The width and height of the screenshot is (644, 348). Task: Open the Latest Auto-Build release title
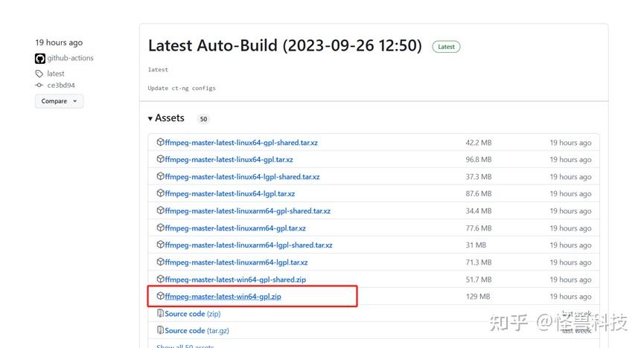click(x=284, y=45)
